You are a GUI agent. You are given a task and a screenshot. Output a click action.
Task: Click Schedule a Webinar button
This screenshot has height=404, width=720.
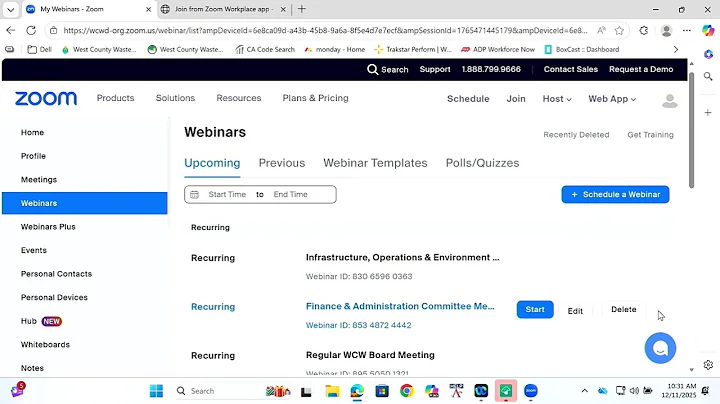[x=615, y=195]
